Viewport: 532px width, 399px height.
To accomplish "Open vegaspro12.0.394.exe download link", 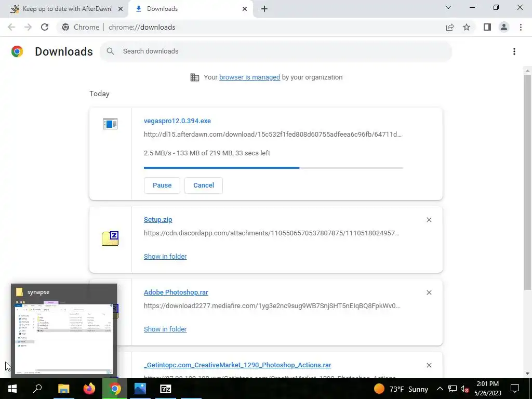I will [x=177, y=121].
